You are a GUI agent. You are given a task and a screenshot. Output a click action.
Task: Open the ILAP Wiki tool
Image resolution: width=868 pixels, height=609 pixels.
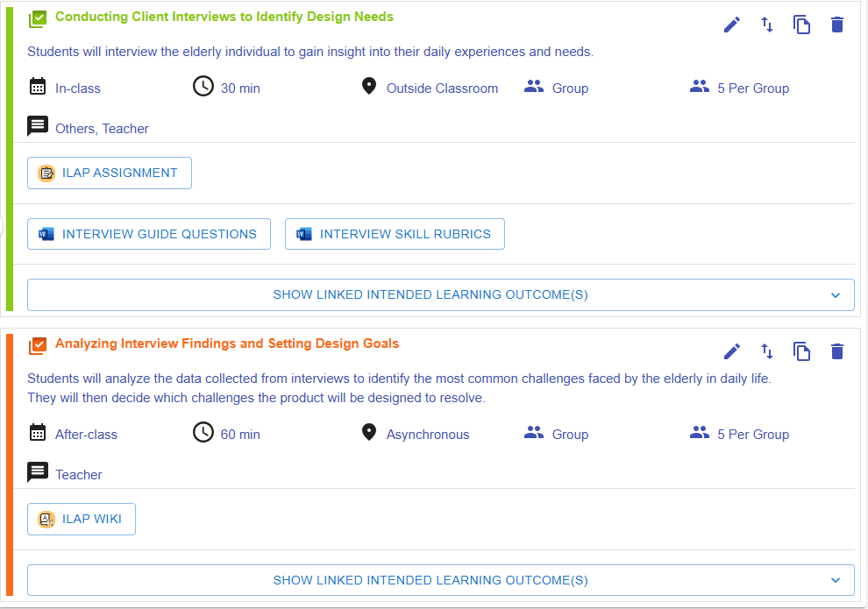82,520
